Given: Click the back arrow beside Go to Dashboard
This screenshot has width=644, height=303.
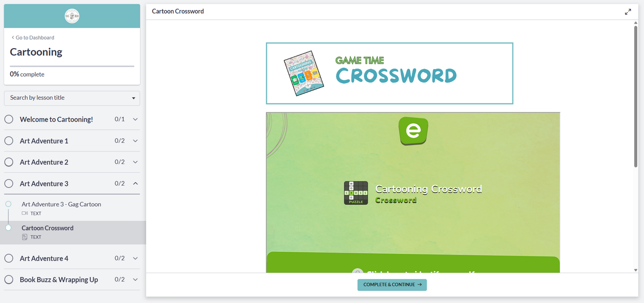Looking at the screenshot, I should [12, 37].
